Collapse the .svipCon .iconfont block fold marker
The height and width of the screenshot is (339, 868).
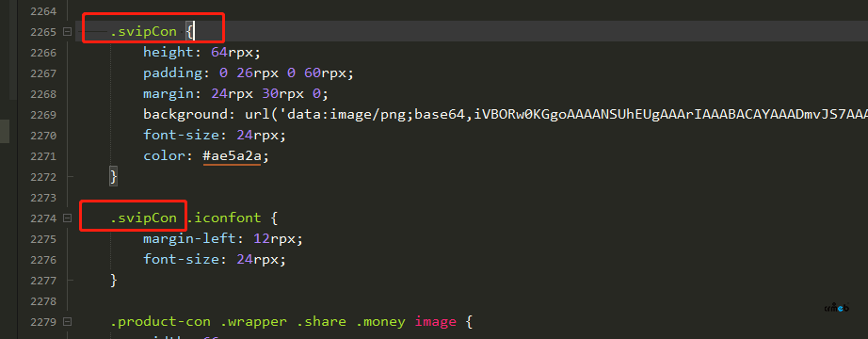point(68,218)
